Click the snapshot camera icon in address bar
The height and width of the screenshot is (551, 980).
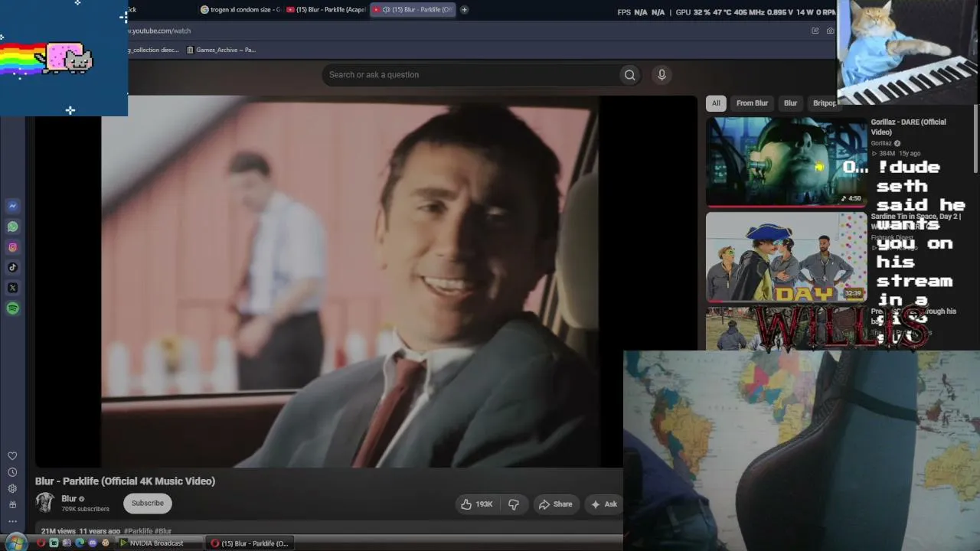click(x=830, y=31)
